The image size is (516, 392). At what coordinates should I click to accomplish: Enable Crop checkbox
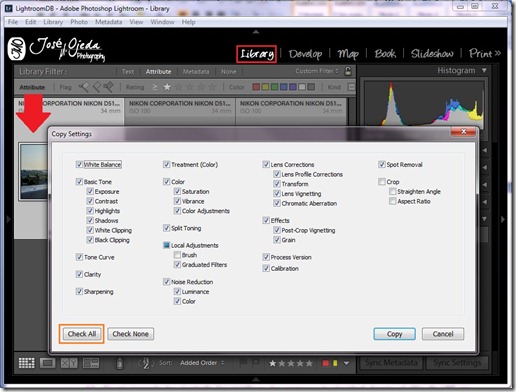(x=382, y=182)
